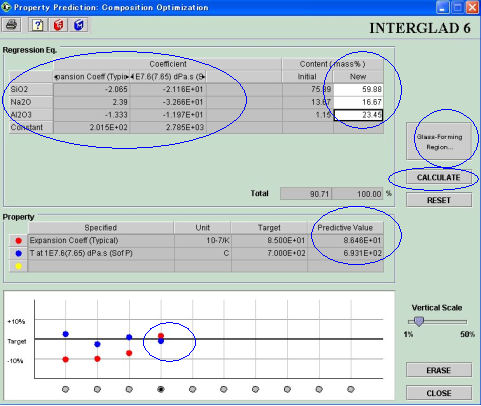Click the predictive value 8.646E+01
The image size is (481, 406).
click(345, 240)
